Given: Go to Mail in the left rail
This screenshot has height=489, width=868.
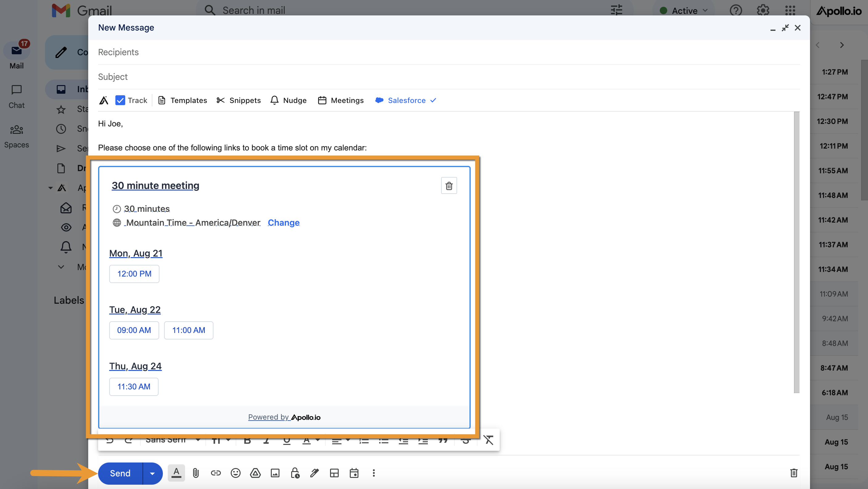Looking at the screenshot, I should (17, 55).
